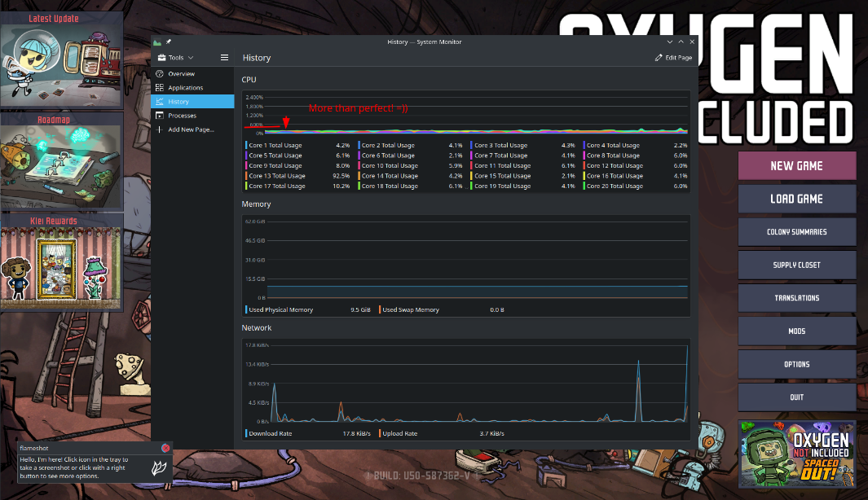Select the History page in the sidebar
Image resolution: width=868 pixels, height=500 pixels.
pyautogui.click(x=192, y=102)
